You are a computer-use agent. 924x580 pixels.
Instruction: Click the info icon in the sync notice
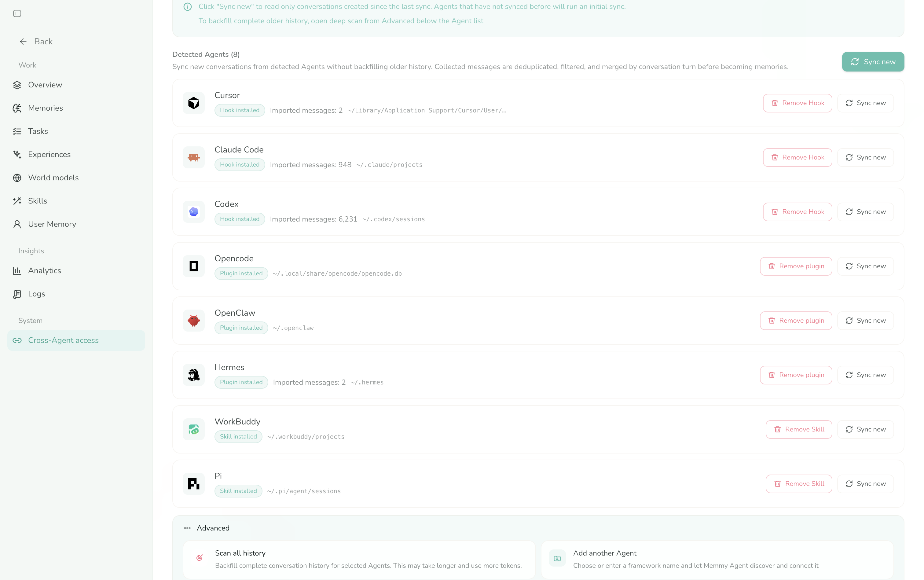tap(188, 6)
